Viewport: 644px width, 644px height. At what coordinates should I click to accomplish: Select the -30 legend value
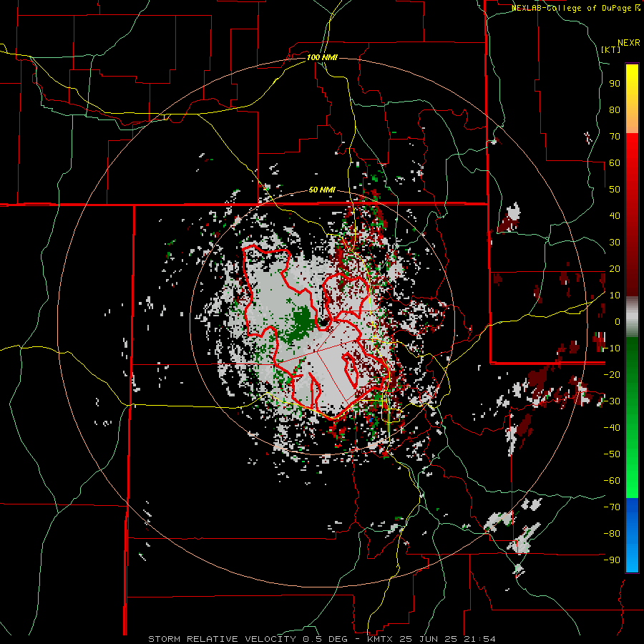(x=612, y=401)
